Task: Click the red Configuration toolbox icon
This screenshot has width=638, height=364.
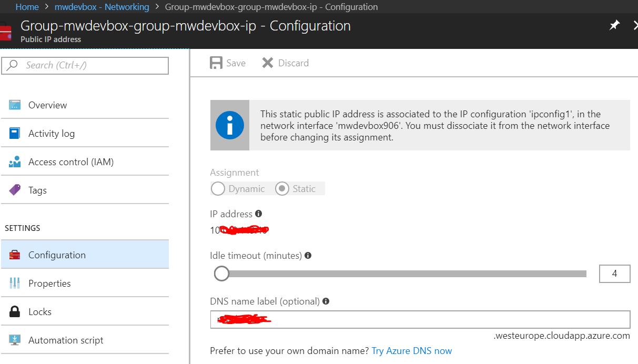Action: 15,255
